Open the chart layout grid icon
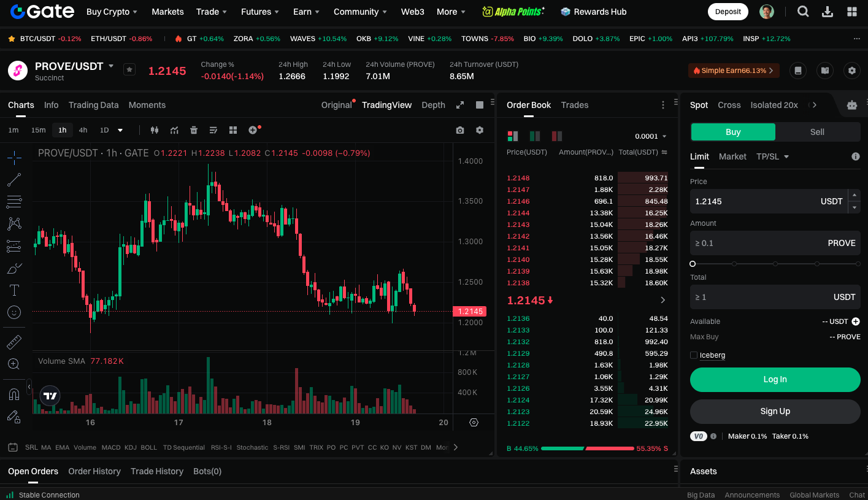This screenshot has width=868, height=500. [x=233, y=130]
